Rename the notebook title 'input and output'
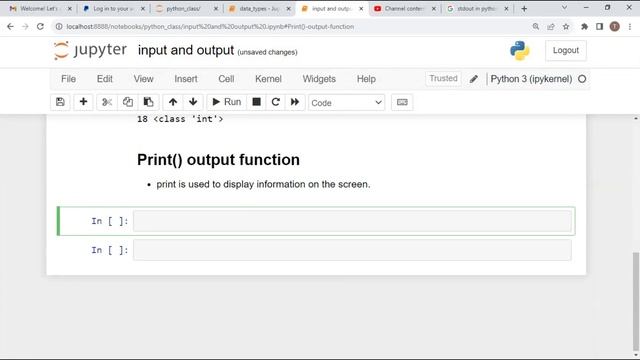640x360 pixels. 186,50
